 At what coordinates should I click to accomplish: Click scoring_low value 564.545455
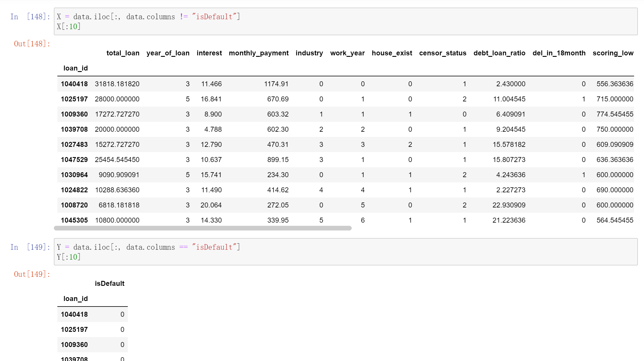[615, 220]
